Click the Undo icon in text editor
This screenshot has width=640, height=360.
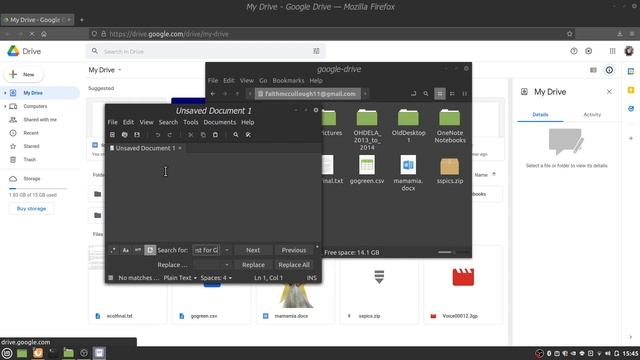(x=158, y=135)
